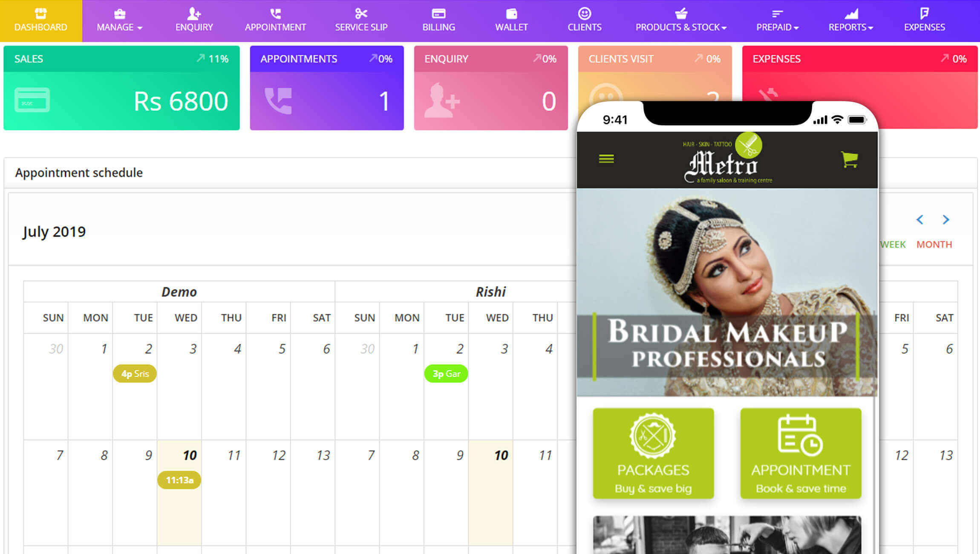The width and height of the screenshot is (980, 554).
Task: Click the Reports chart icon
Action: click(x=851, y=14)
